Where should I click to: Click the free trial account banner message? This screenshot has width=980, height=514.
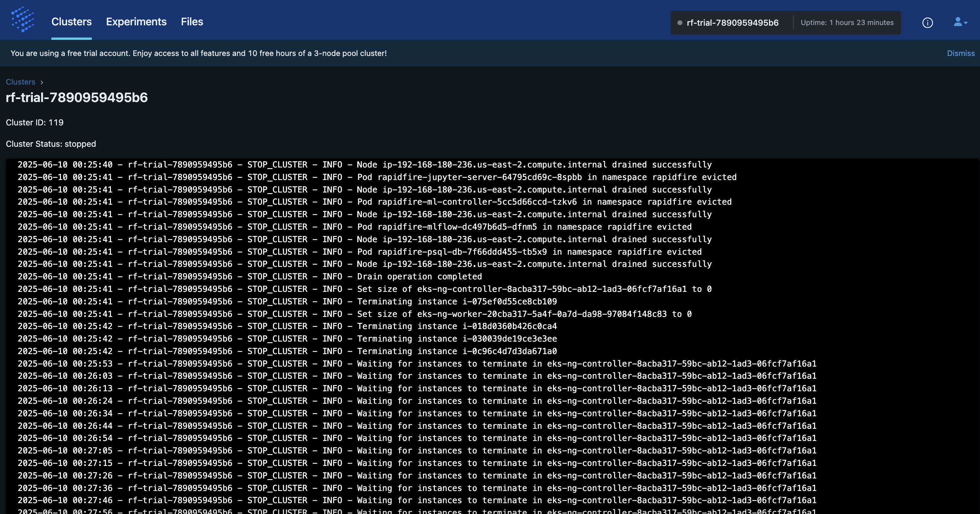coord(199,53)
